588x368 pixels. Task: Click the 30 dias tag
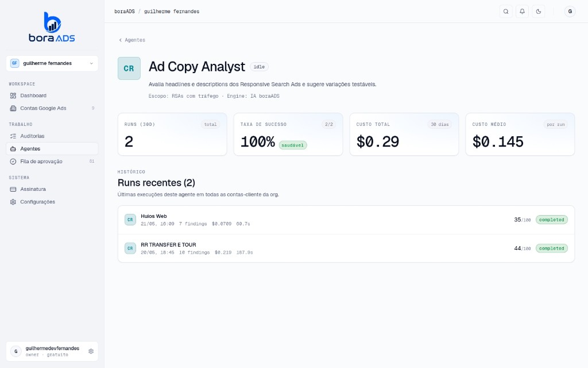(439, 125)
